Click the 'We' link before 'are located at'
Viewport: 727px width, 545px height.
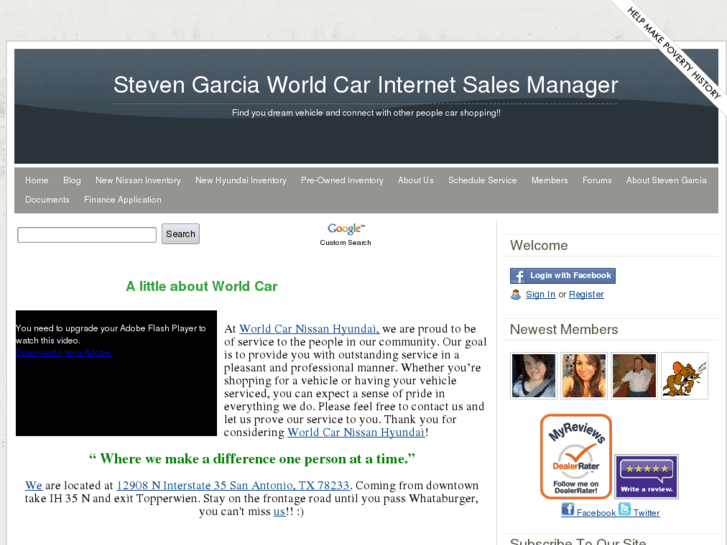(33, 486)
